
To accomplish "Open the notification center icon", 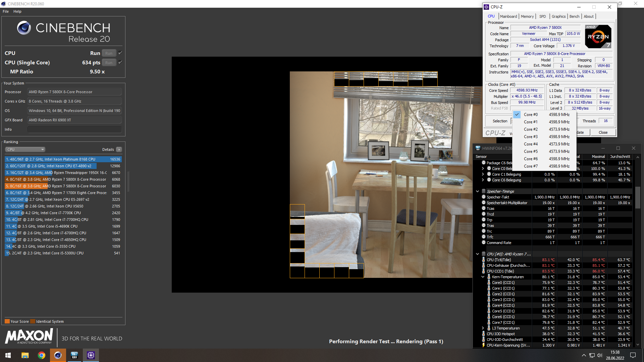I will click(633, 355).
